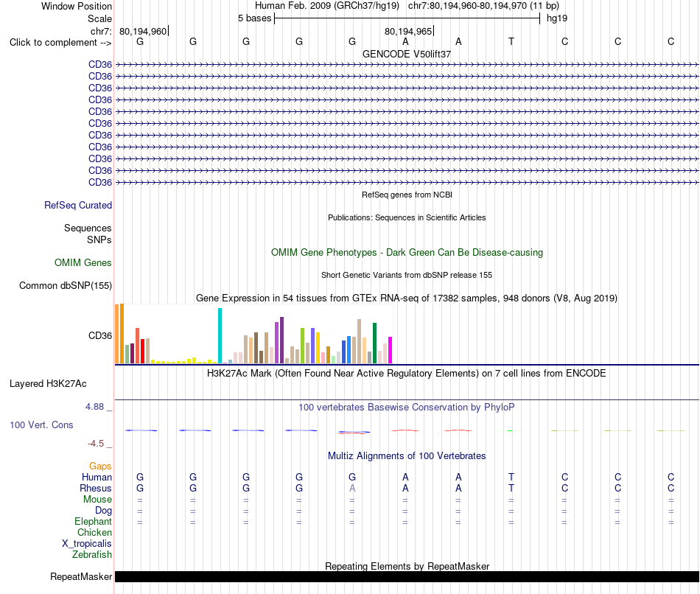The image size is (700, 594).
Task: Click the RefSeq Curated track label
Action: click(x=78, y=205)
